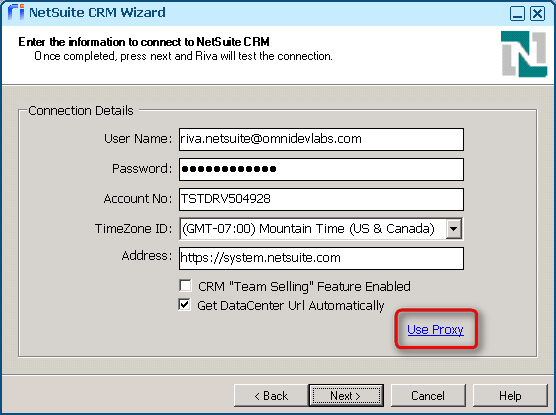The width and height of the screenshot is (556, 415).
Task: Cancel the NetSuite CRM Wizard
Action: coord(428,395)
